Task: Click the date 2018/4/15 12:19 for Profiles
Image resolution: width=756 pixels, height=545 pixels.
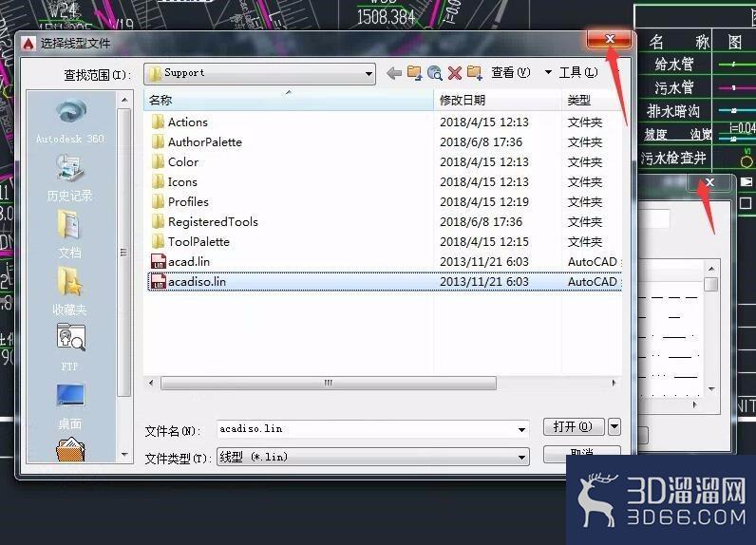Action: pos(484,202)
